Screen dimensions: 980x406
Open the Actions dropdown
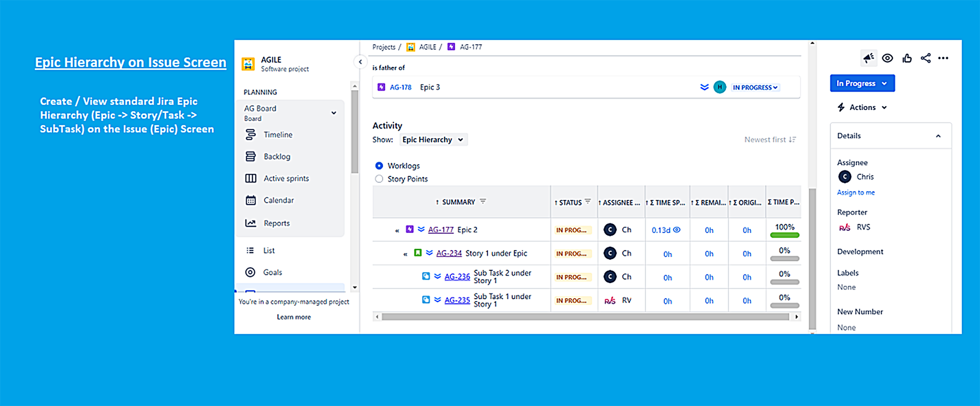tap(862, 107)
